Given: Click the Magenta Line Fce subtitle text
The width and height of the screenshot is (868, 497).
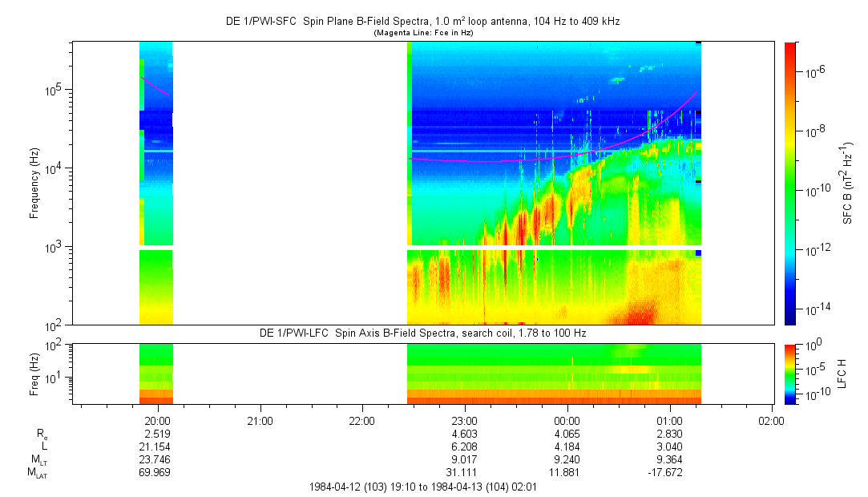Looking at the screenshot, I should click(x=422, y=33).
